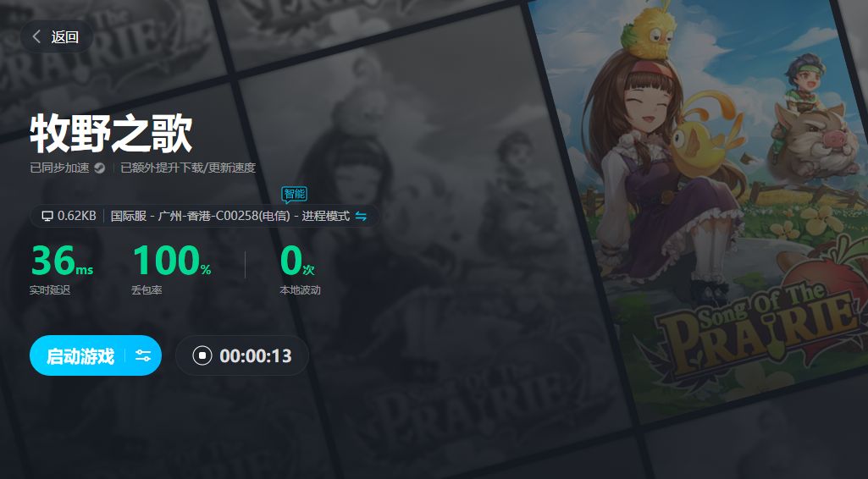Image resolution: width=868 pixels, height=479 pixels.
Task: Click the Steam logo icon beside 已同步加速
Action: tap(100, 168)
